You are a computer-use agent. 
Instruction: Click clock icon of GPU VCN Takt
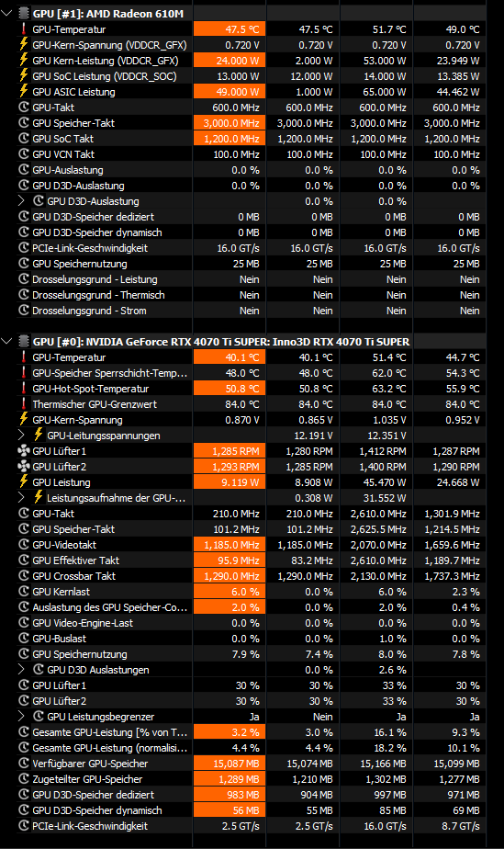pyautogui.click(x=23, y=154)
